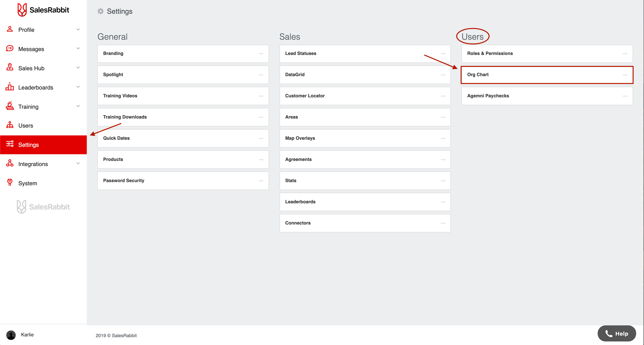Click the Help button

click(617, 333)
